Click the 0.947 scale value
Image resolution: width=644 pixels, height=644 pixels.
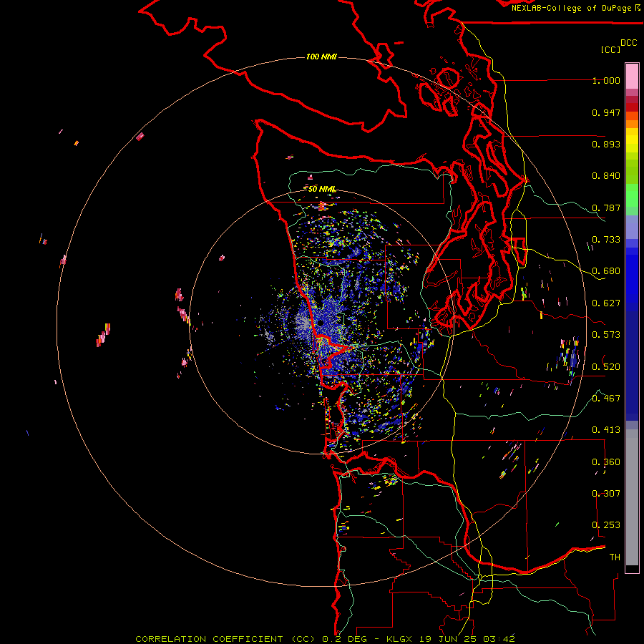(x=606, y=112)
